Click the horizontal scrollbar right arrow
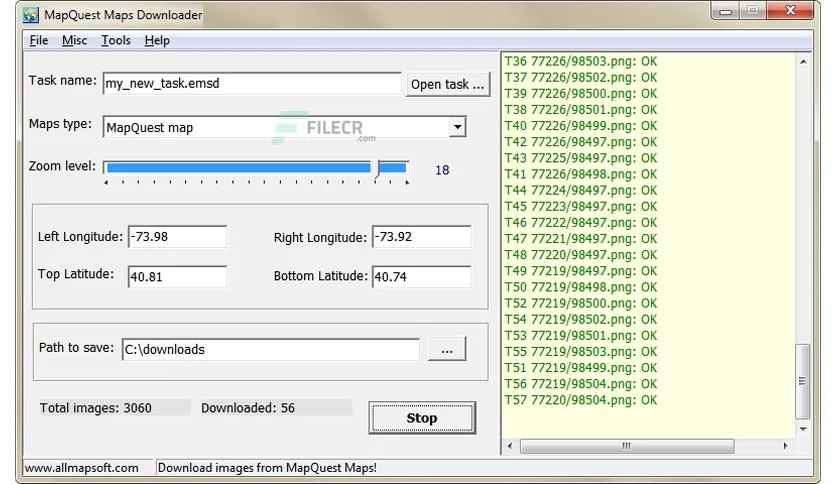 [x=785, y=446]
